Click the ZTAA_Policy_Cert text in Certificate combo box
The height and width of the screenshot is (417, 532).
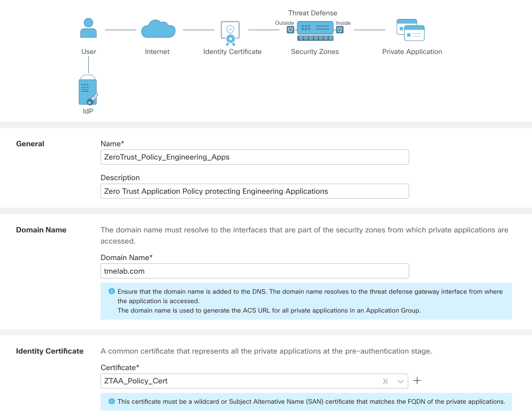click(136, 381)
